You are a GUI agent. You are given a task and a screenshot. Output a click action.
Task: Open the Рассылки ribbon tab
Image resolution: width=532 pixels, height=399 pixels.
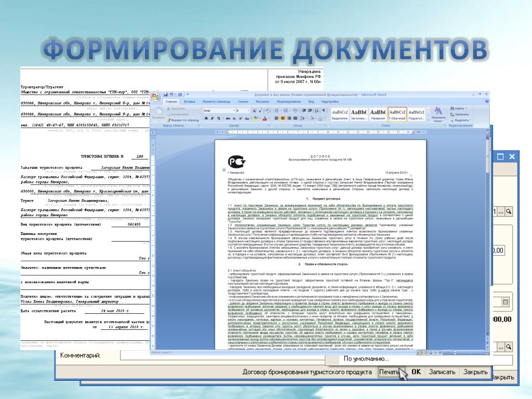pos(262,101)
